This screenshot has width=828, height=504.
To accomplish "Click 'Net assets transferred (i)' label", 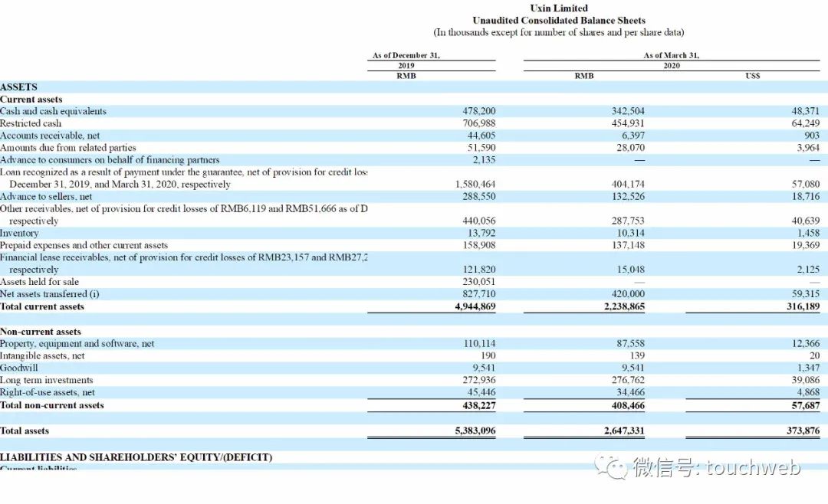I will (50, 294).
